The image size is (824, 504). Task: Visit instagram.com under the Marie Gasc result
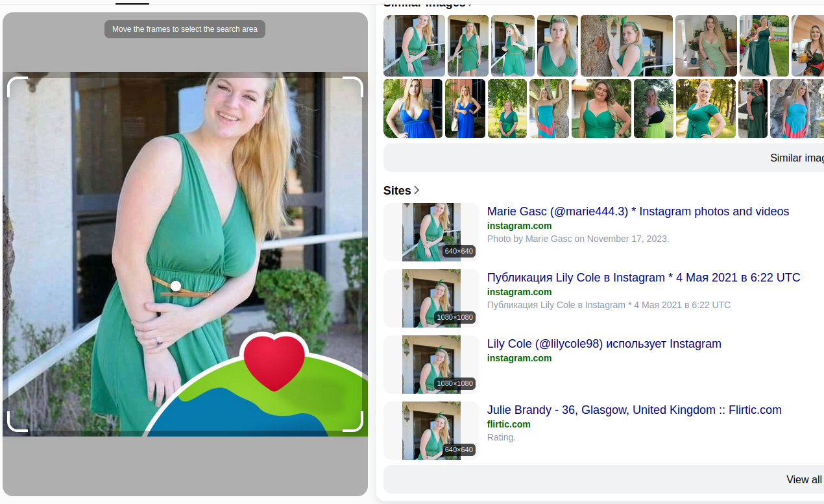tap(519, 226)
